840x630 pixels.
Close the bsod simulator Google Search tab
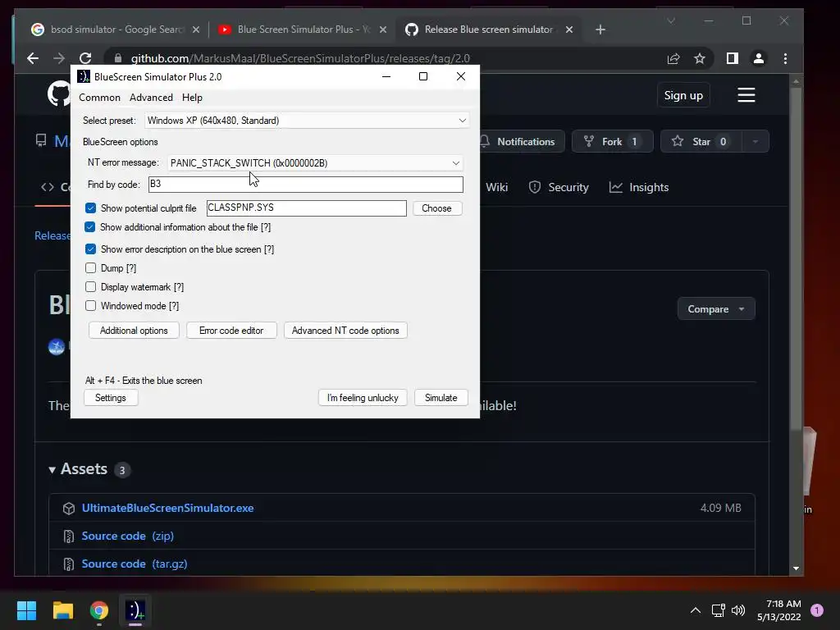coord(196,30)
